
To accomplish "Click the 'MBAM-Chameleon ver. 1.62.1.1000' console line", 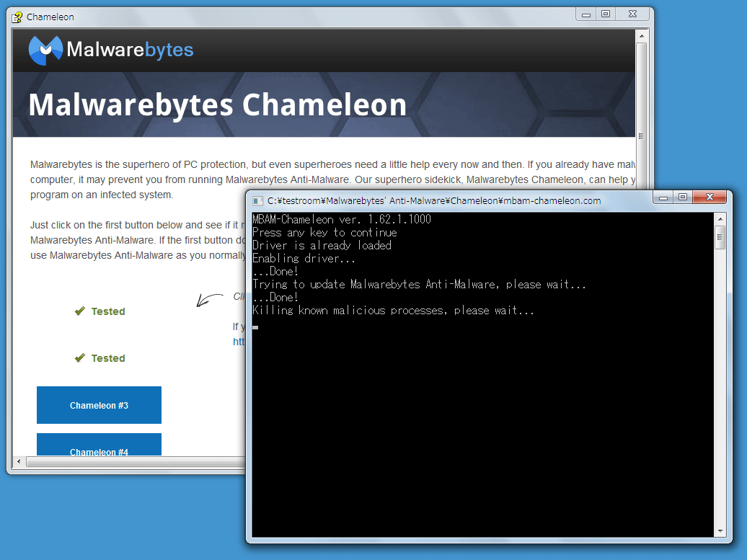I will click(342, 220).
